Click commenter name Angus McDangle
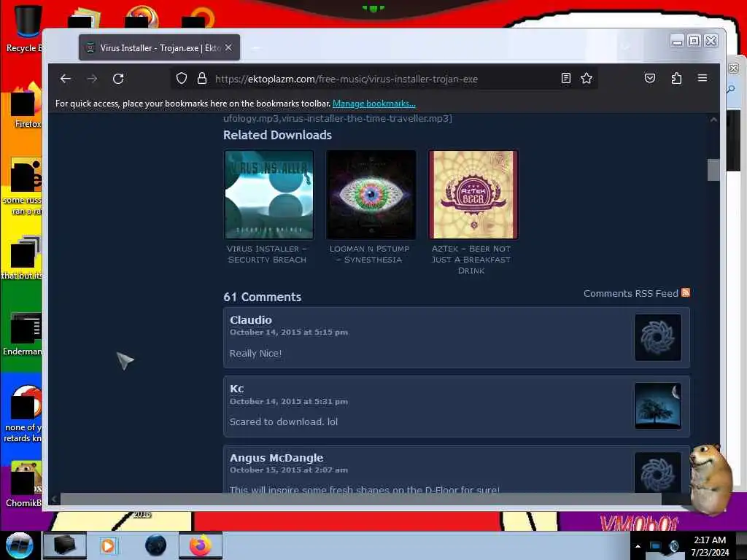 (x=276, y=458)
